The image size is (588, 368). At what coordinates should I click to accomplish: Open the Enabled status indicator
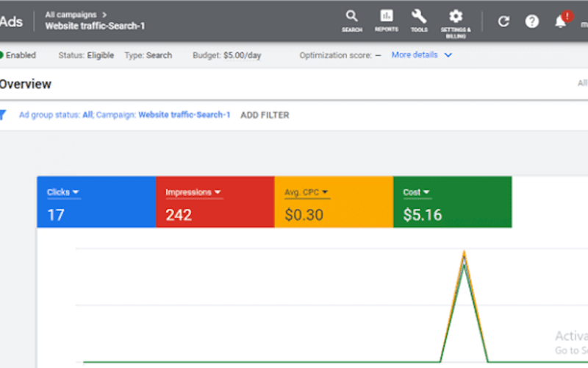(x=18, y=55)
